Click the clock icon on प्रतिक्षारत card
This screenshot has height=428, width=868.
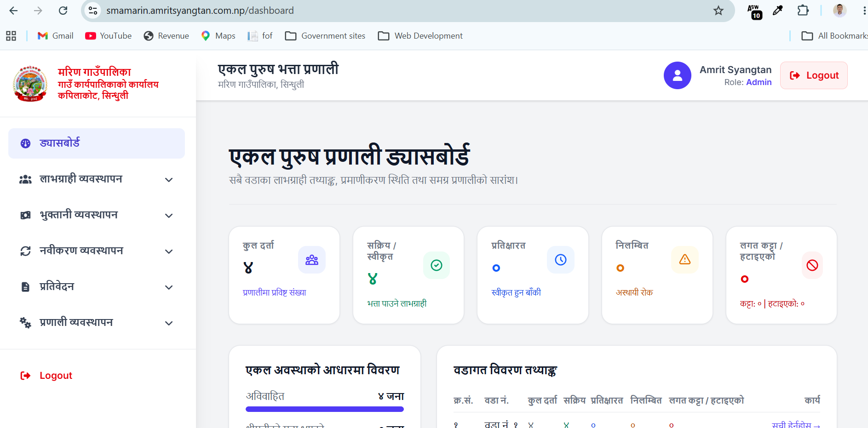click(561, 260)
